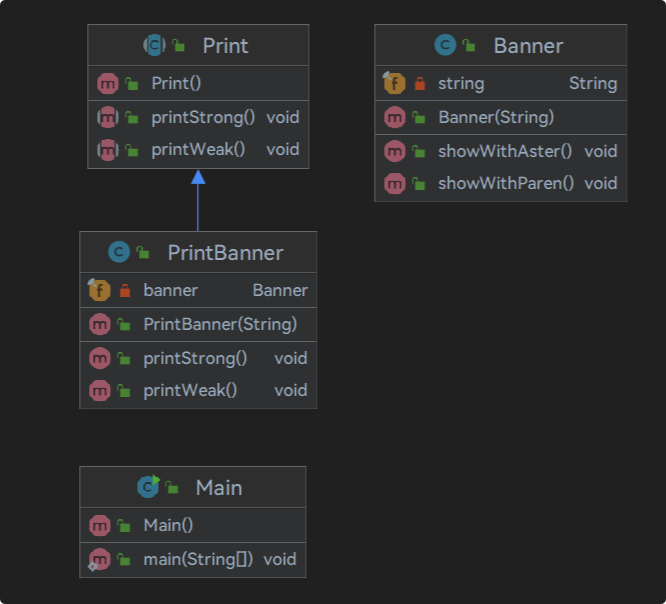Select the Banner(String) constructor row
Screen dimensions: 666x604
(500, 117)
